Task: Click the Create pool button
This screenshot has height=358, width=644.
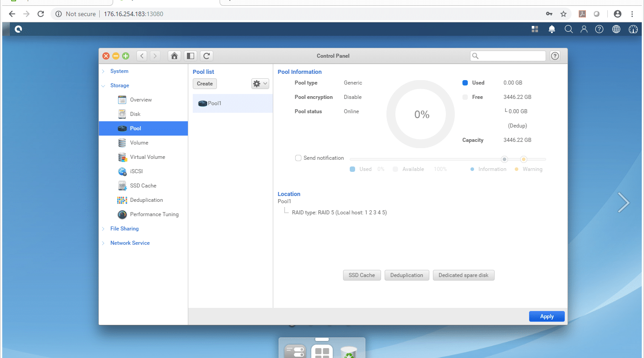Action: [205, 84]
